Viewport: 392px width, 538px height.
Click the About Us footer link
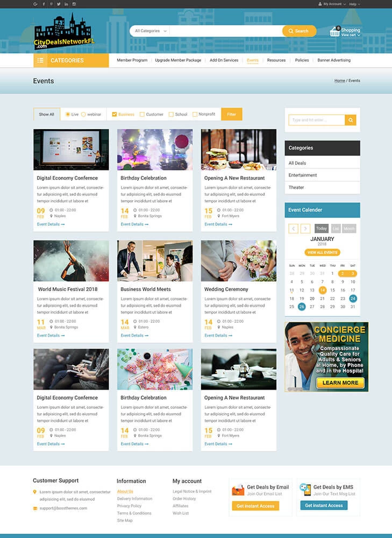tap(125, 492)
